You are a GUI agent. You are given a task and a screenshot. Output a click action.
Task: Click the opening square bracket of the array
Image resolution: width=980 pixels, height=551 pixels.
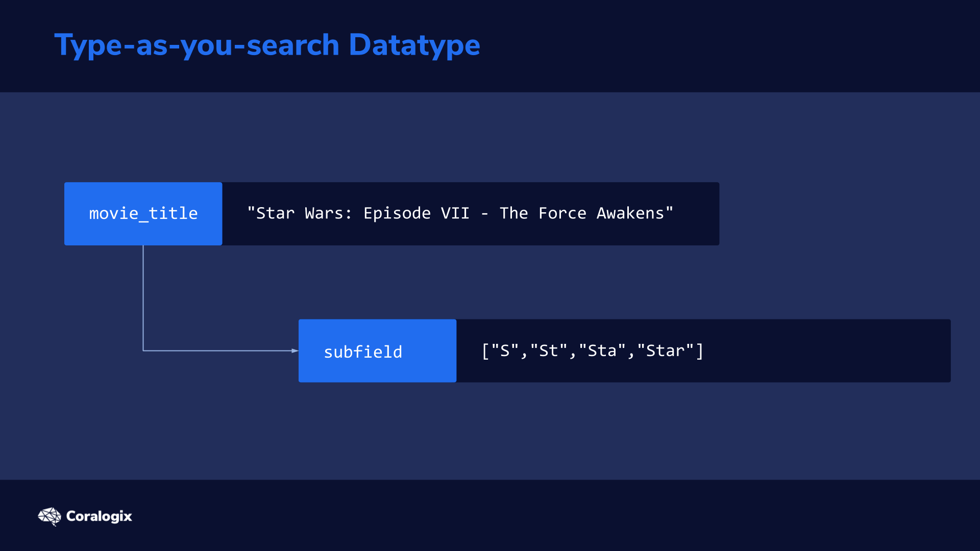485,351
